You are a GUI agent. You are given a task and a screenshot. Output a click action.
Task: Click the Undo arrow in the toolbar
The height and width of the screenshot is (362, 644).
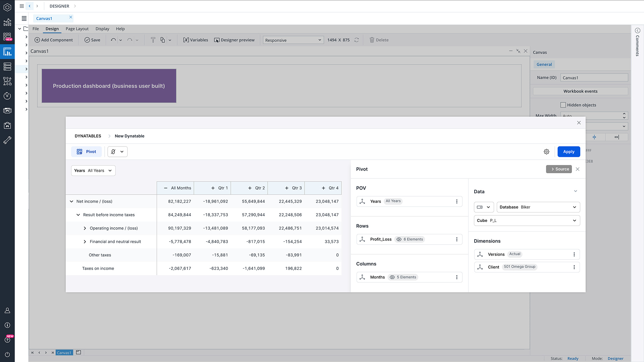pos(113,40)
